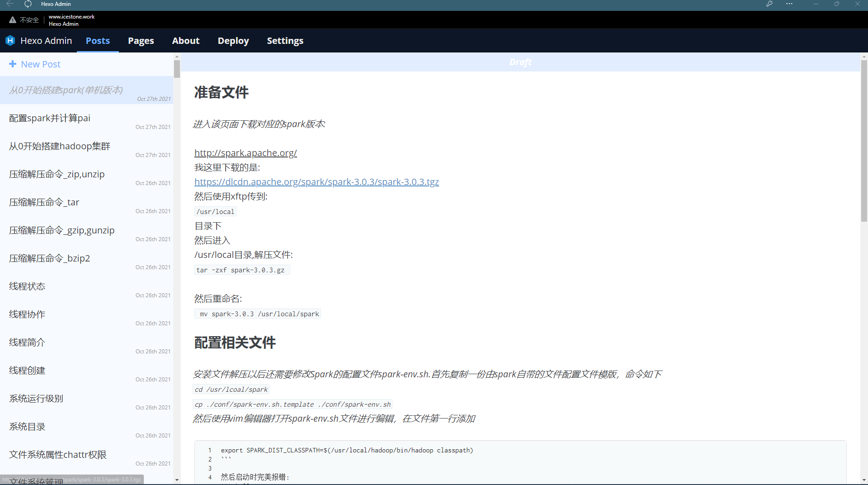The height and width of the screenshot is (485, 868).
Task: Select post 配置spark并计算pai
Action: tap(86, 118)
